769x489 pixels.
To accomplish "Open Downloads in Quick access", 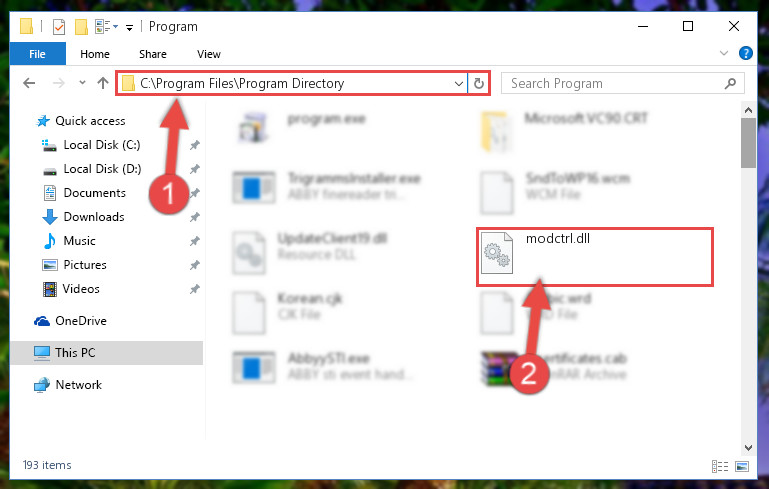I will (94, 217).
